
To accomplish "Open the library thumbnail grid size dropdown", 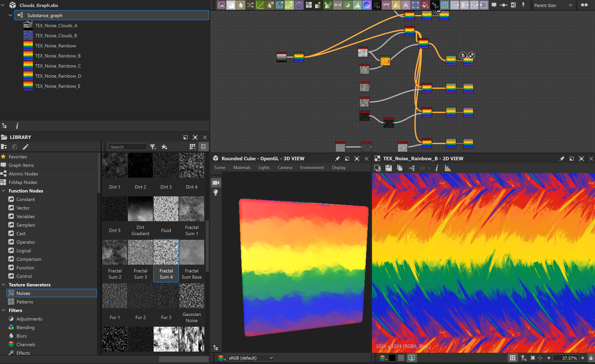I will pos(193,147).
